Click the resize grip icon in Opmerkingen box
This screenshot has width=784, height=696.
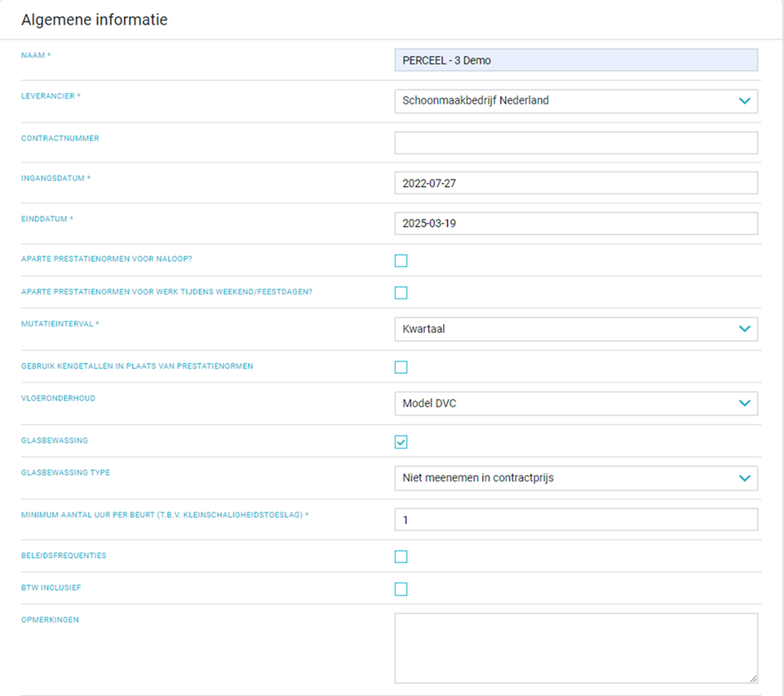coord(753,679)
